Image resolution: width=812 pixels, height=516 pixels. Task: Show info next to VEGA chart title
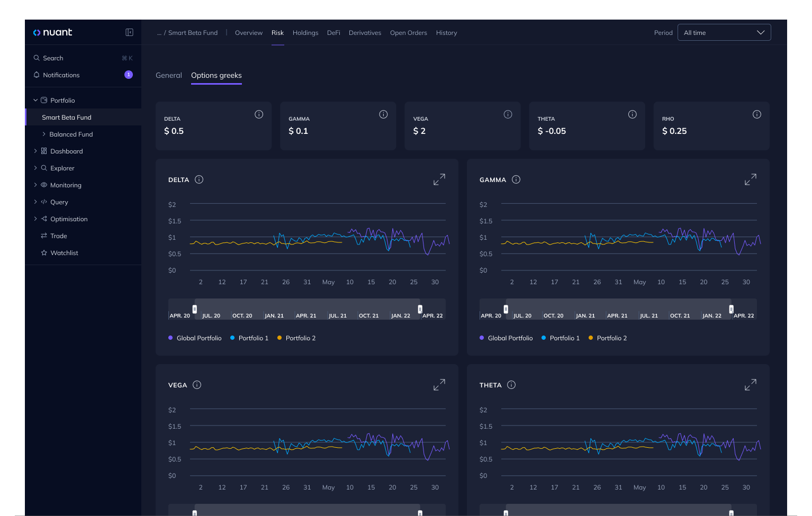click(x=197, y=385)
